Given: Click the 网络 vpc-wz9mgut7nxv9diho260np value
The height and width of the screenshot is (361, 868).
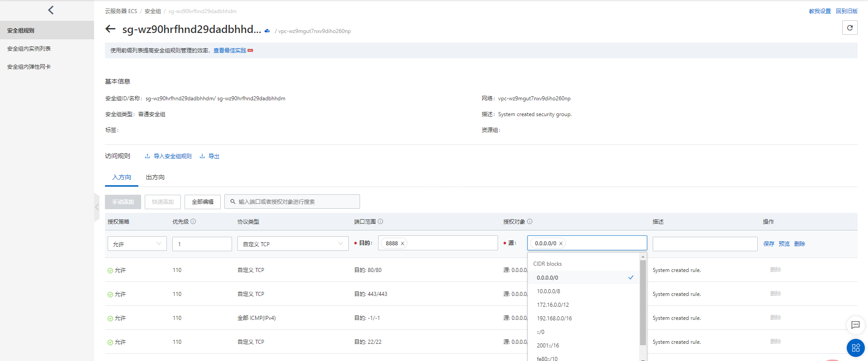Looking at the screenshot, I should (534, 98).
